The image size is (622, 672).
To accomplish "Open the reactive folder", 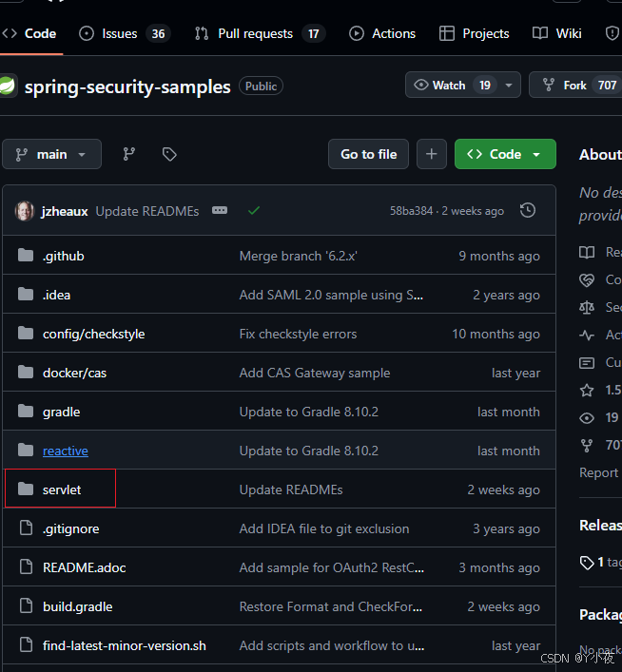I will coord(66,451).
